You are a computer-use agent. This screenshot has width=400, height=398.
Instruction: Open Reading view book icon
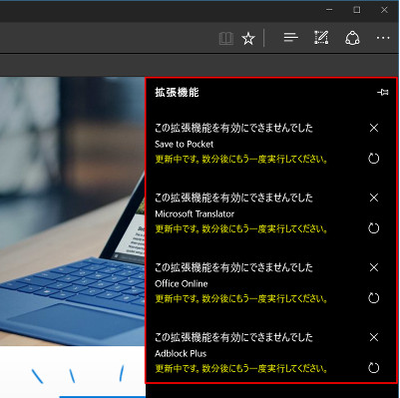226,39
